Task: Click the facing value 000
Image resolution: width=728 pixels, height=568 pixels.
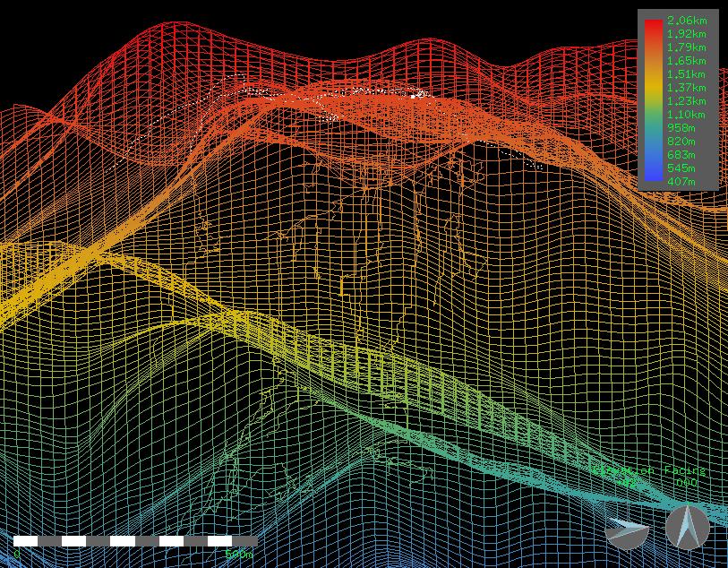Action: click(x=686, y=483)
